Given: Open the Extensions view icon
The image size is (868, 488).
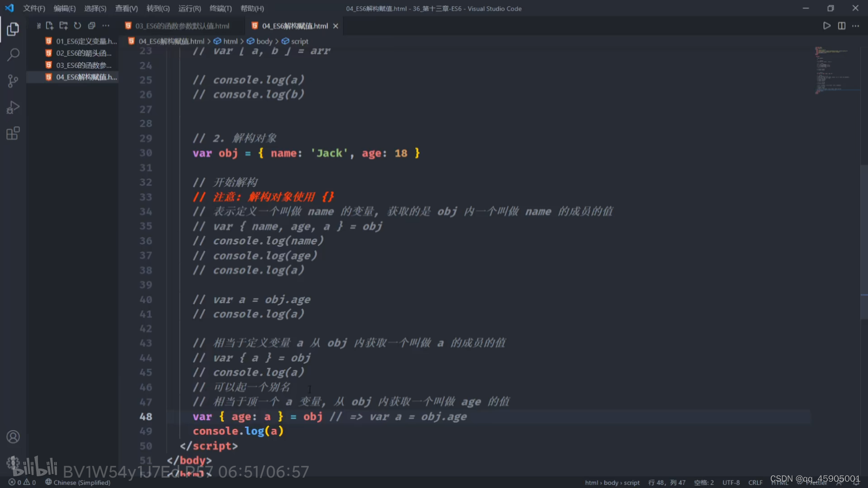Looking at the screenshot, I should point(13,134).
